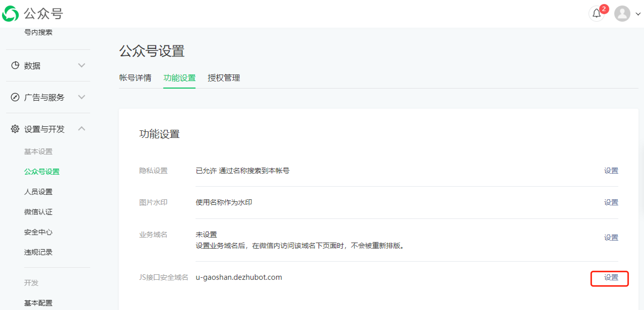This screenshot has height=310, width=644.
Task: Click 设置 link for 图片水印
Action: click(x=611, y=202)
